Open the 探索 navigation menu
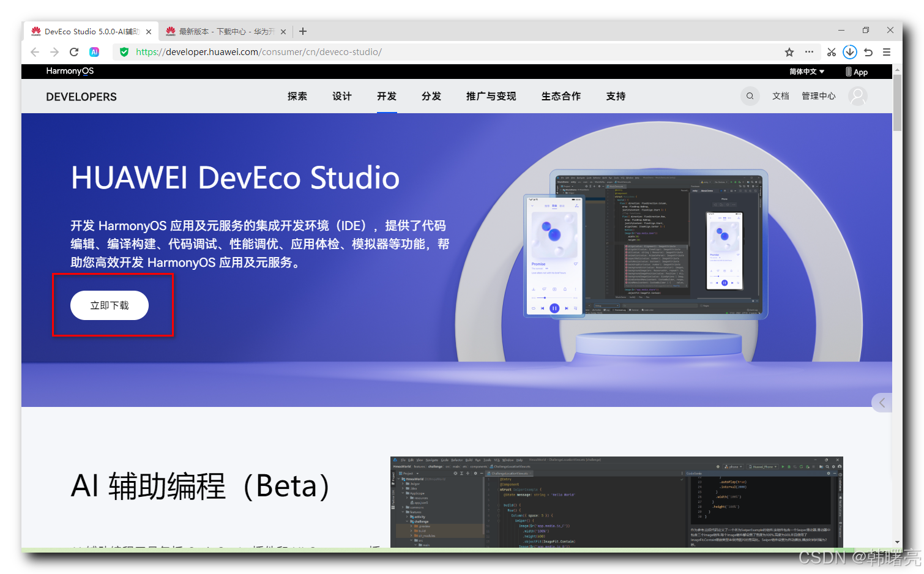The width and height of the screenshot is (924, 574). [x=297, y=96]
